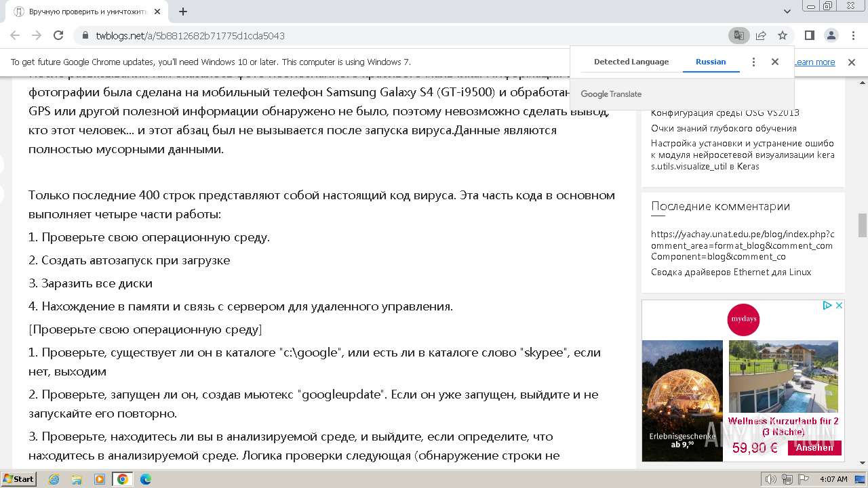Click the Action Center flag tray icon
This screenshot has height=488, width=868.
coord(802,479)
